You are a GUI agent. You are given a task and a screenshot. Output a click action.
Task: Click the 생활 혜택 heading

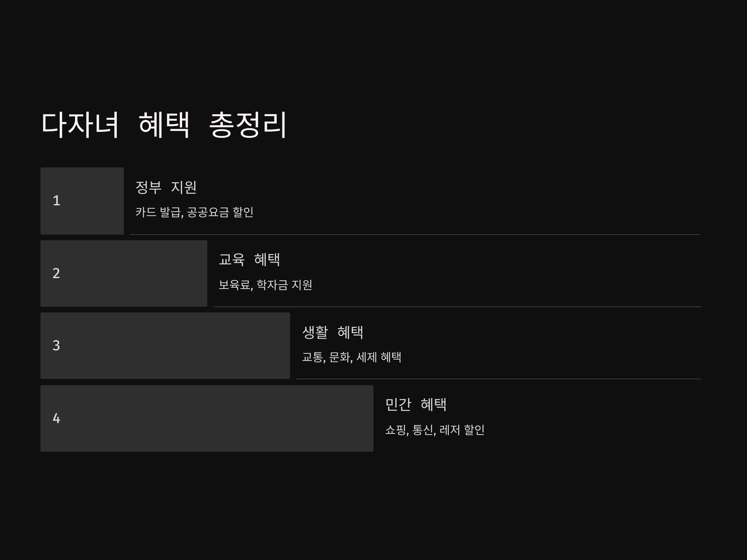[x=333, y=332]
